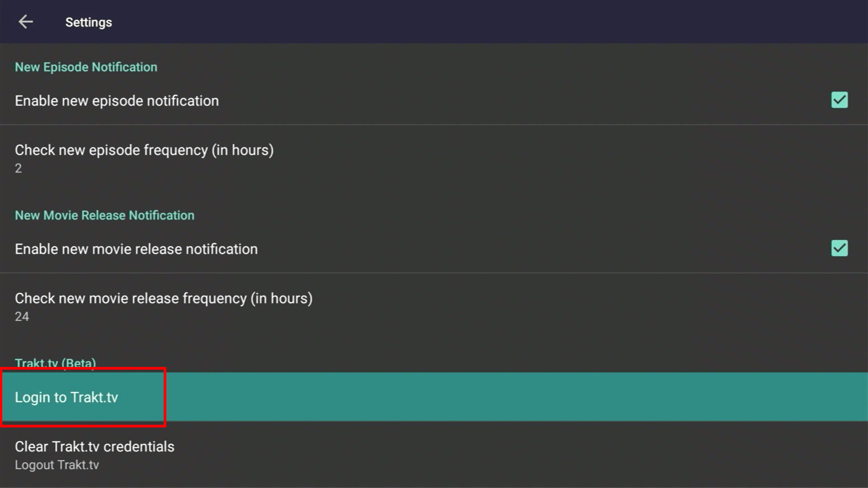868x488 pixels.
Task: Select the 'New Episode Notification' section header
Action: click(86, 67)
